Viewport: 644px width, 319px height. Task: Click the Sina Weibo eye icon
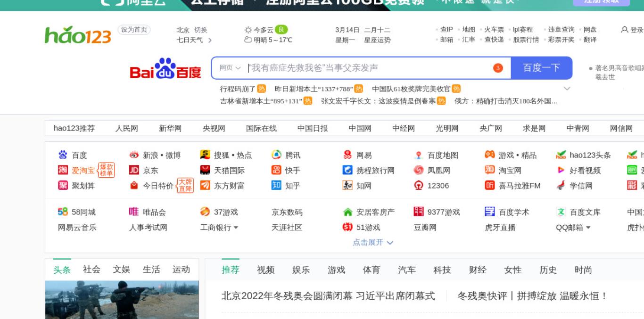[134, 155]
